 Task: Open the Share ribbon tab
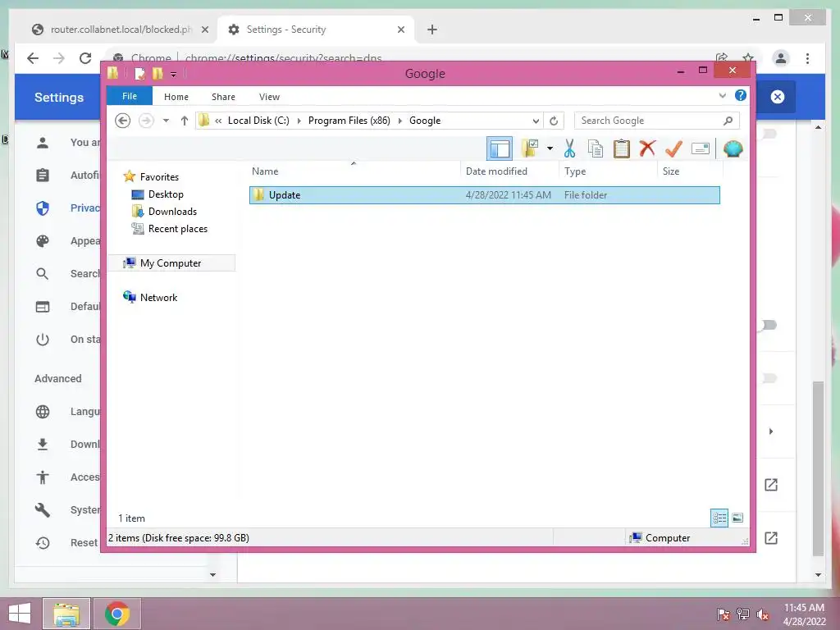pyautogui.click(x=223, y=97)
